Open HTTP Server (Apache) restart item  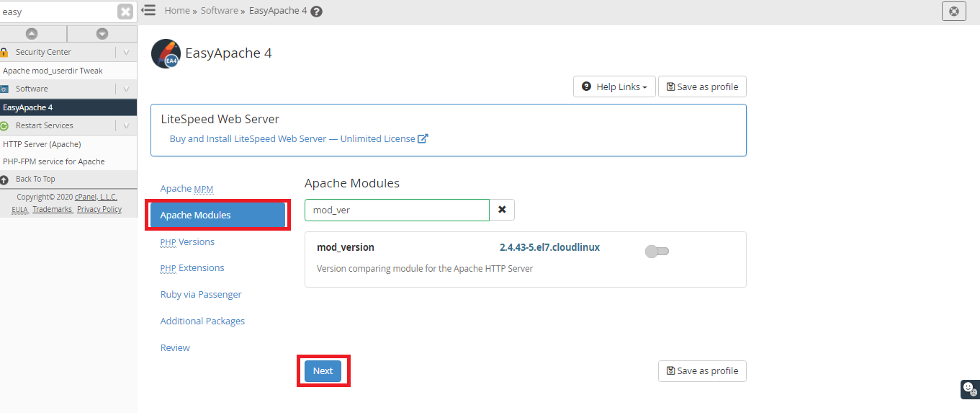click(42, 144)
